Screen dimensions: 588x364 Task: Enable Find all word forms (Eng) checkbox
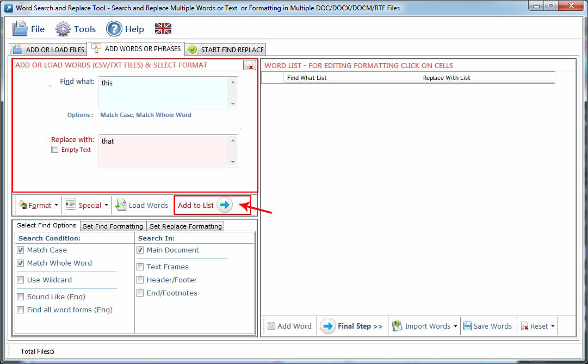click(x=21, y=310)
